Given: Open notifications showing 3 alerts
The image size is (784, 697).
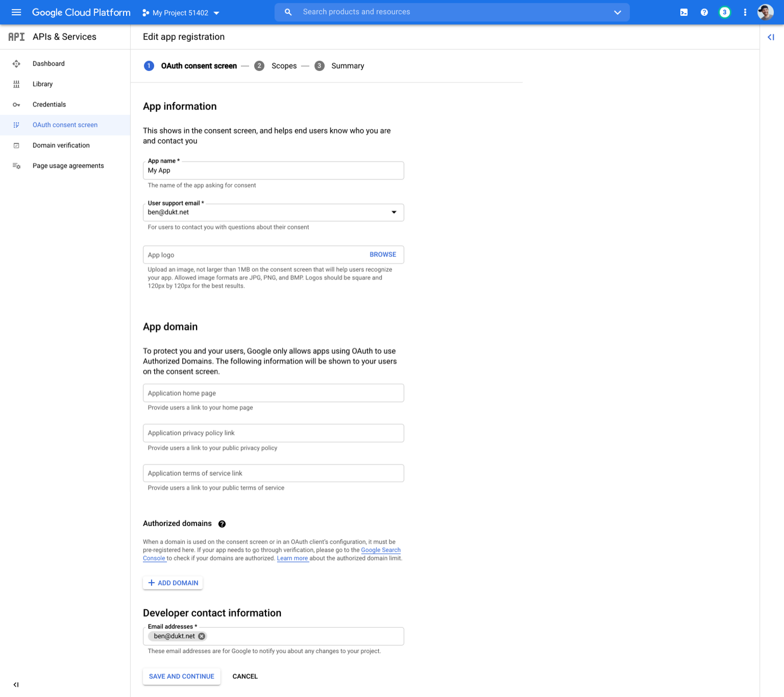Looking at the screenshot, I should pyautogui.click(x=725, y=12).
